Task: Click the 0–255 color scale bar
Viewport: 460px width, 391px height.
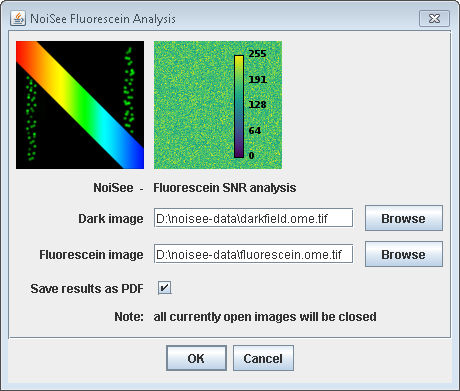Action: 239,106
